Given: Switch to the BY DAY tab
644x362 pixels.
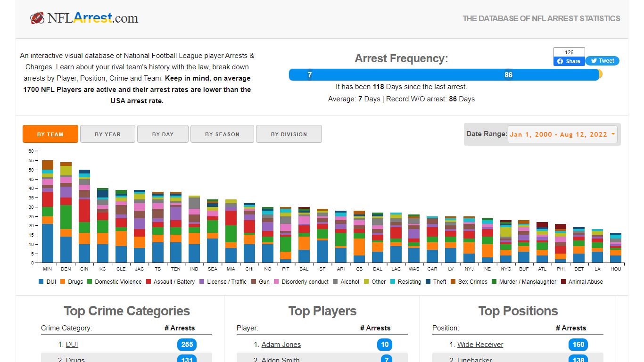Looking at the screenshot, I should (x=163, y=134).
